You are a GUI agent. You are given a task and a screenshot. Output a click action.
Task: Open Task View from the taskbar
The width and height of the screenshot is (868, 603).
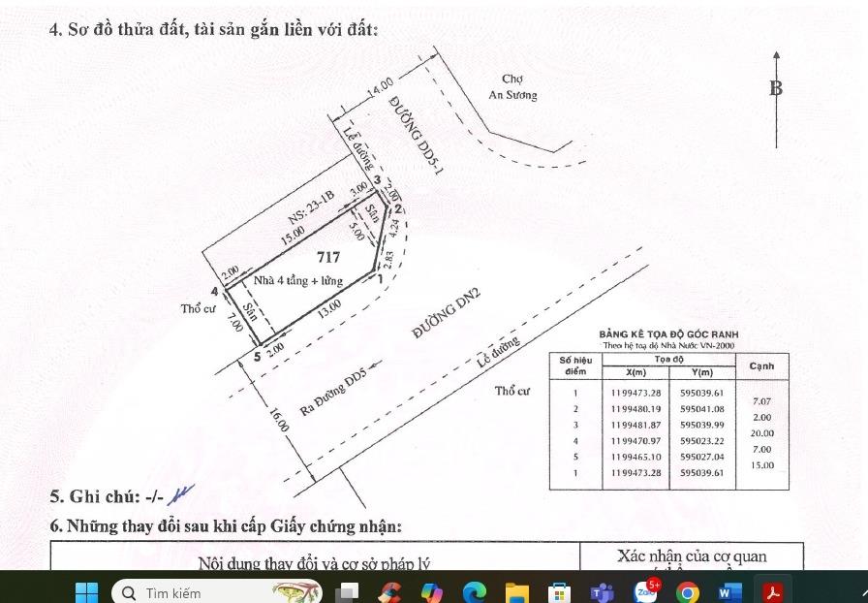[347, 591]
